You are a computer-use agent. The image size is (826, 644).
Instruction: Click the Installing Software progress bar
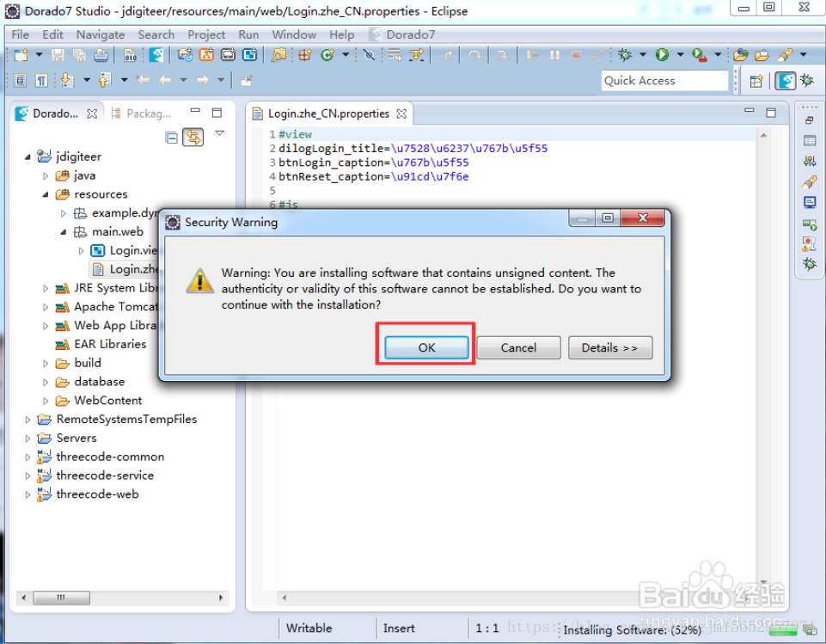782,630
